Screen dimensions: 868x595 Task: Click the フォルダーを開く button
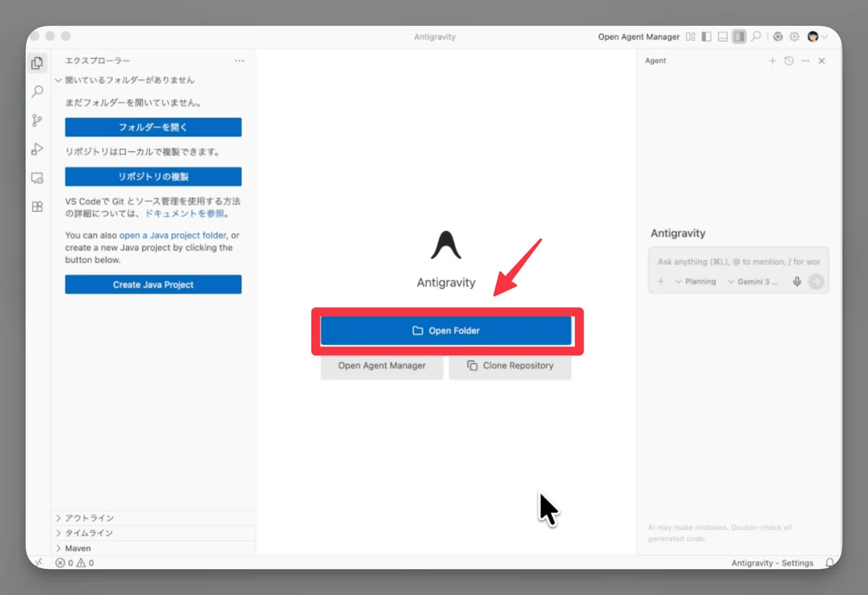[x=153, y=127]
